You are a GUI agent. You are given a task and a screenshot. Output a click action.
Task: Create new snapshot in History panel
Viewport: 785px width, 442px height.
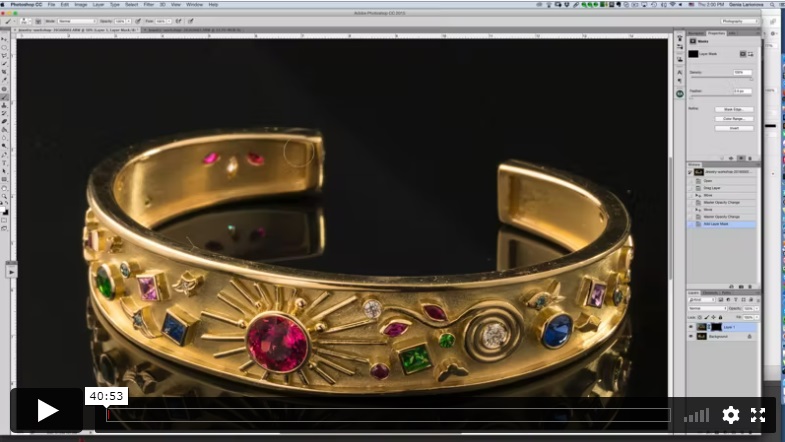(x=741, y=287)
